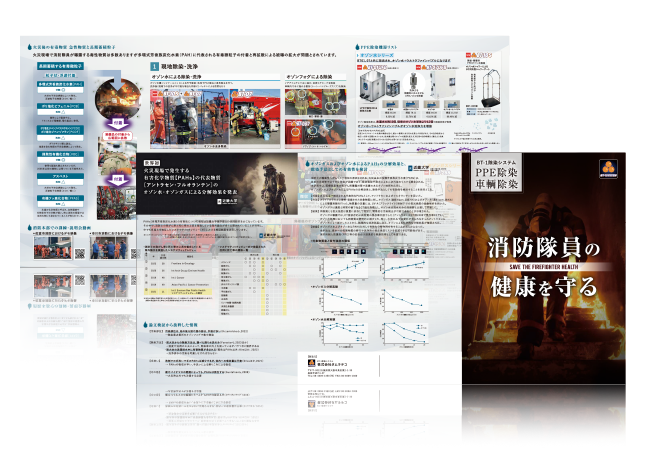Click the orange three-circle logo on the cover
The width and height of the screenshot is (650, 450).
point(608,169)
